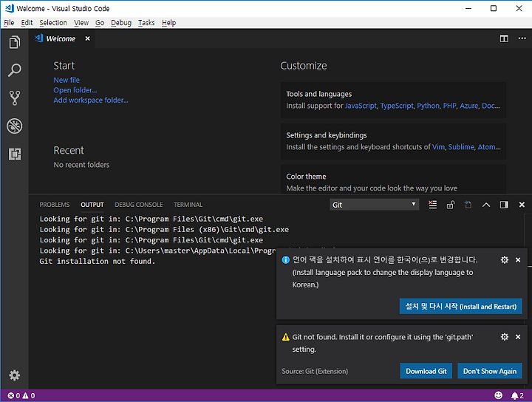Viewport: 532px width, 402px height.
Task: Open the Source Control view icon
Action: coord(14,98)
